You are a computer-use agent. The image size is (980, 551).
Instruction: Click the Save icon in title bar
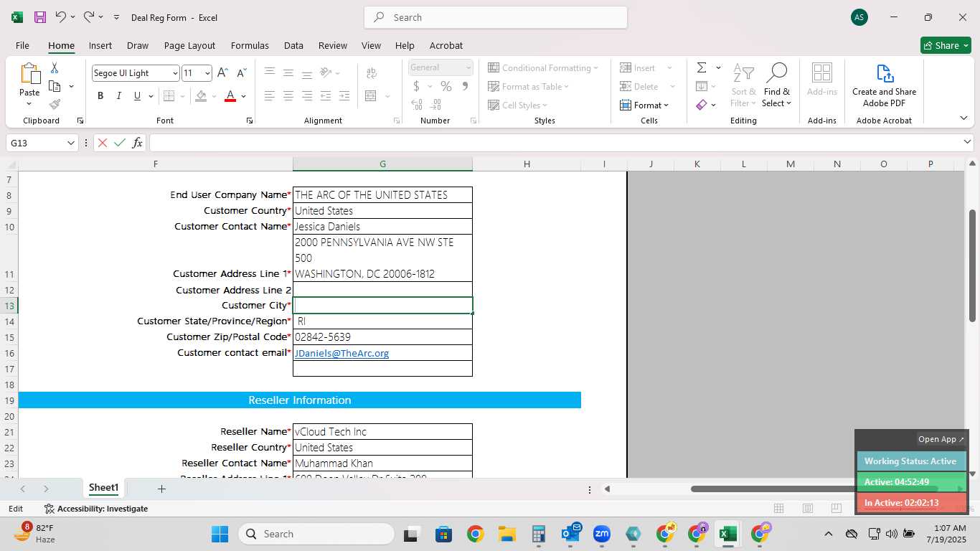(40, 17)
